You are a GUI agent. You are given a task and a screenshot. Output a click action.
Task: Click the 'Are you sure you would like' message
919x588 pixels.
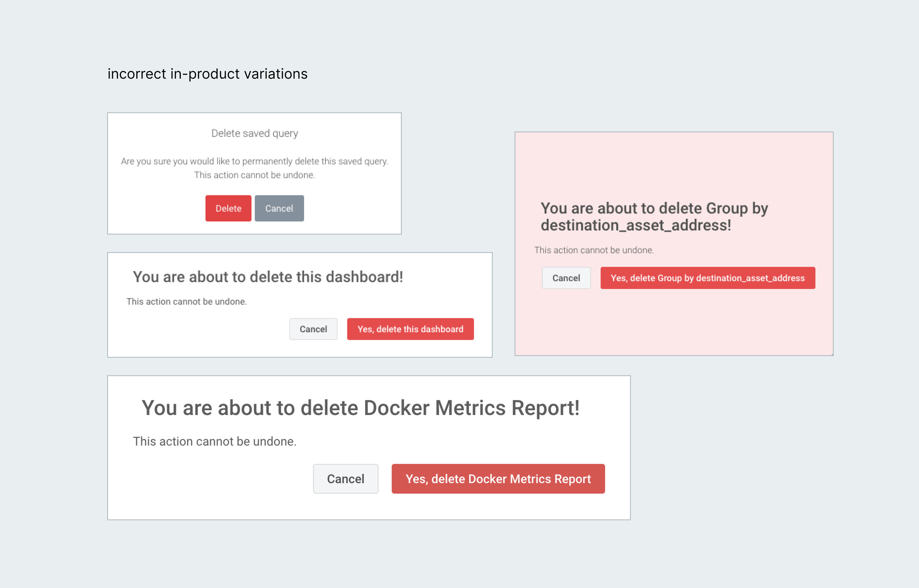point(254,161)
